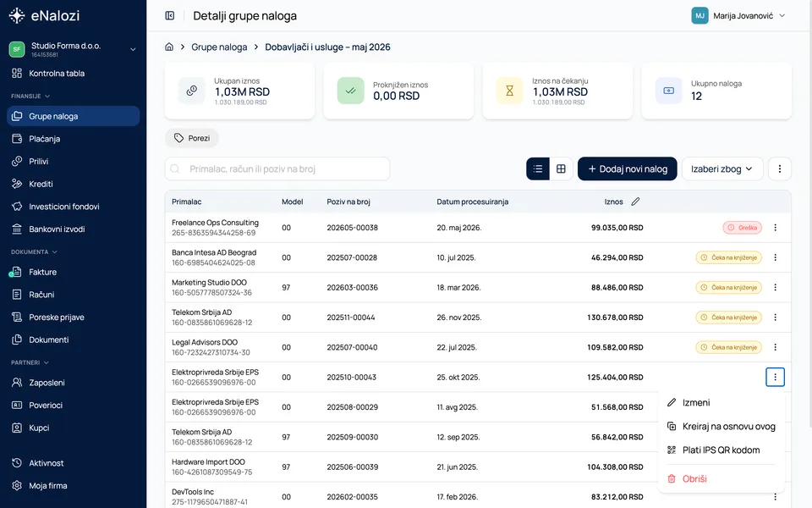Screen dimensions: 812x508
Task: Click the Ukupan iznos card icon
Action: [x=192, y=91]
